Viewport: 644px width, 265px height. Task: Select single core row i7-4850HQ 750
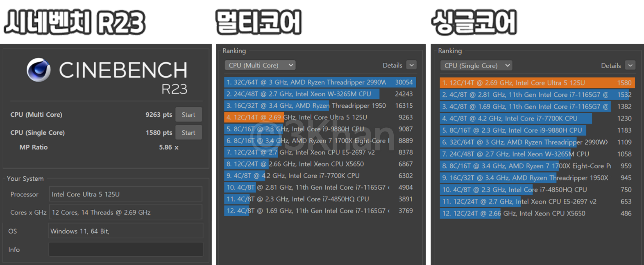[537, 190]
